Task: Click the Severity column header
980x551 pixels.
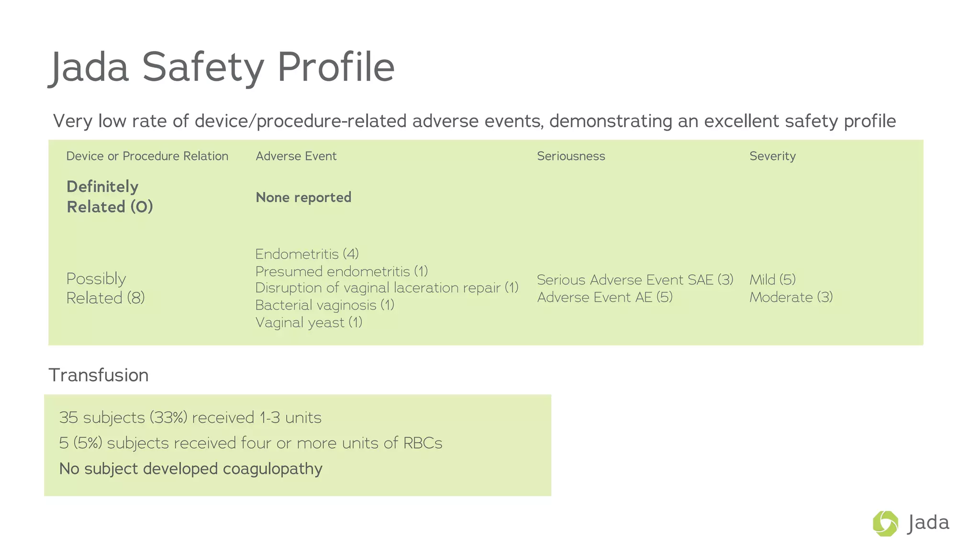Action: pyautogui.click(x=772, y=156)
